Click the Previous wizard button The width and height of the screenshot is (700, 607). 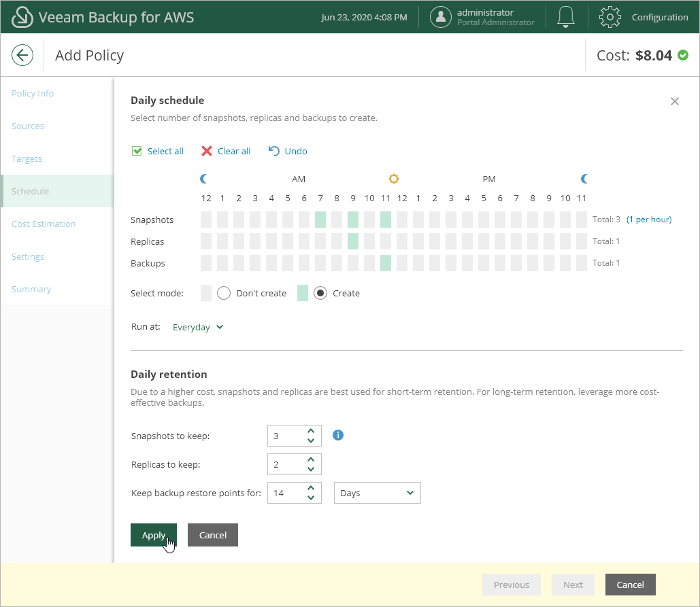click(x=511, y=585)
